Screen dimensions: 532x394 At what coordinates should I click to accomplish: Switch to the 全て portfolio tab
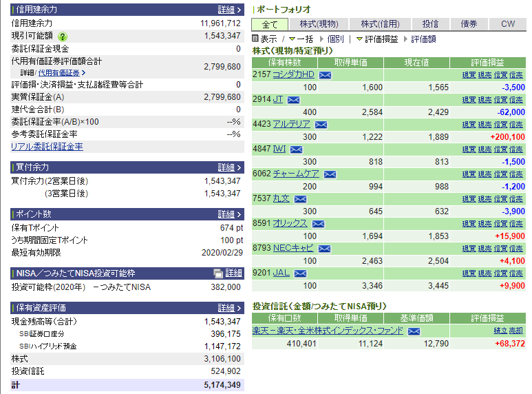click(x=270, y=24)
